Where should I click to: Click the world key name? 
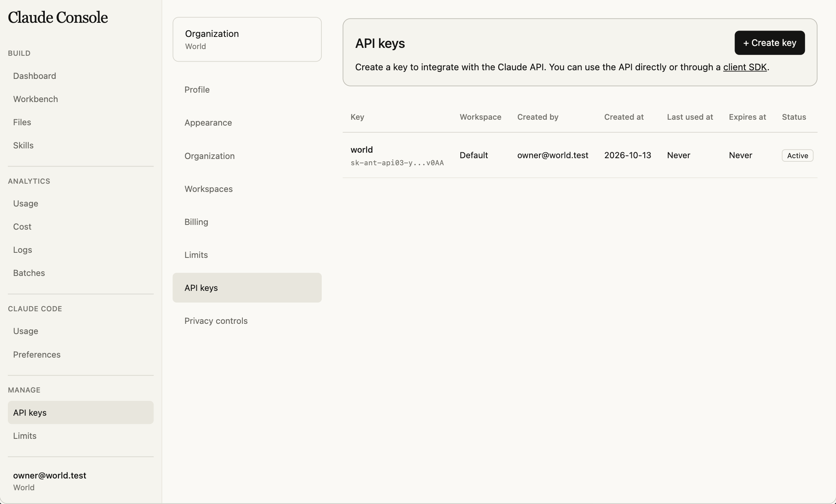(x=361, y=150)
